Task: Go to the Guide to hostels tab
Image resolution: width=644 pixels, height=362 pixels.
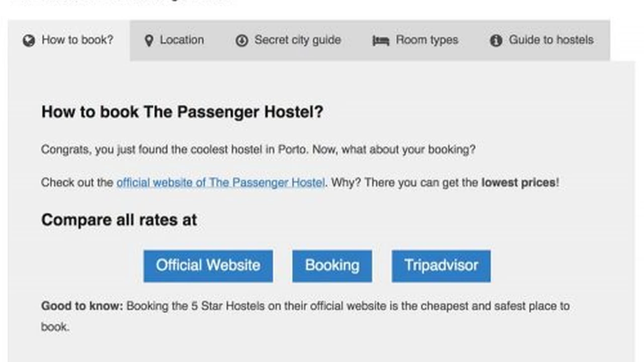Action: tap(551, 40)
